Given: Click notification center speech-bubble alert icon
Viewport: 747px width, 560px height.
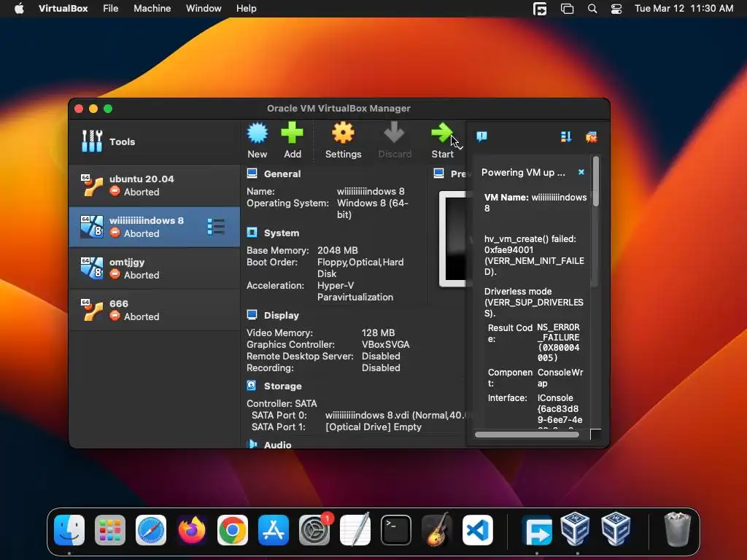Looking at the screenshot, I should tap(481, 137).
